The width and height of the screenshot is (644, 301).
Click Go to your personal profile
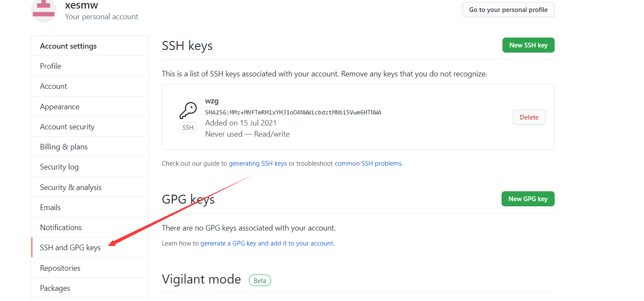(x=508, y=10)
